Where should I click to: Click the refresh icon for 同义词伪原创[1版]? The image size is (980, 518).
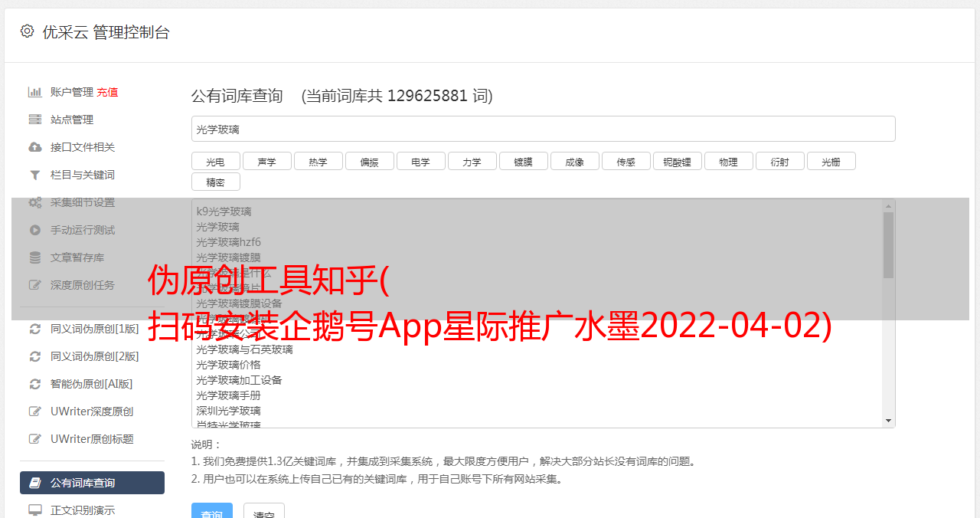click(34, 329)
